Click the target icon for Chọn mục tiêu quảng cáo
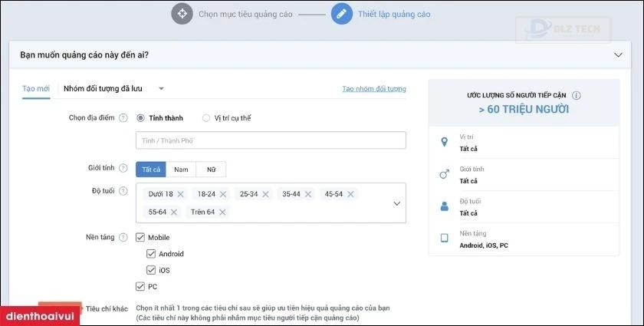Screen dimensions: 644x326 coord(182,14)
